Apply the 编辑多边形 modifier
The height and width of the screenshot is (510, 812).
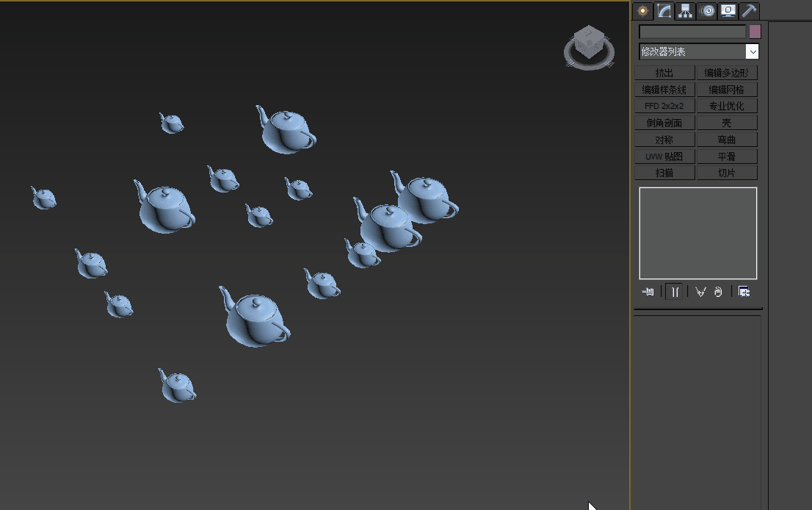727,73
